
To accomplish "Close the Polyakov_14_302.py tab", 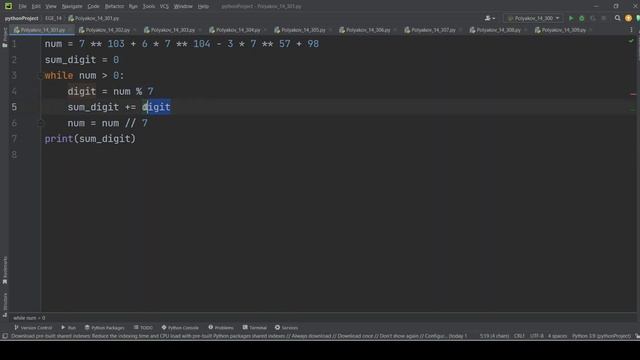I will coord(135,30).
